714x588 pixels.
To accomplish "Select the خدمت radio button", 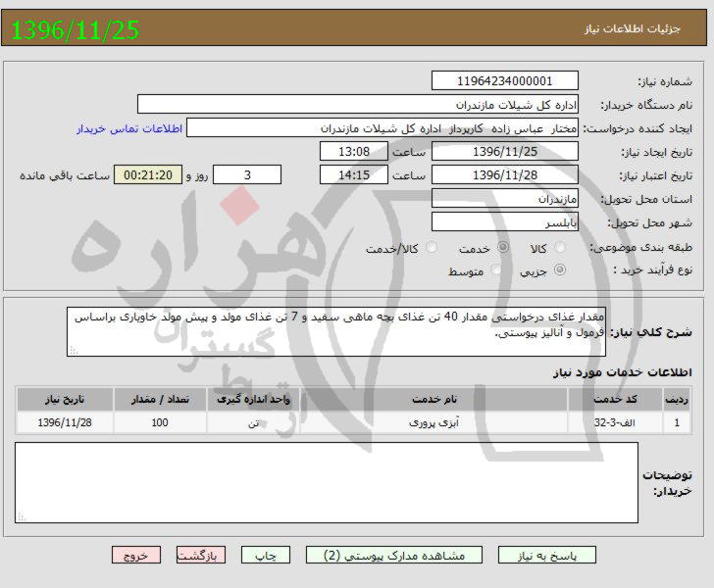I will 503,248.
